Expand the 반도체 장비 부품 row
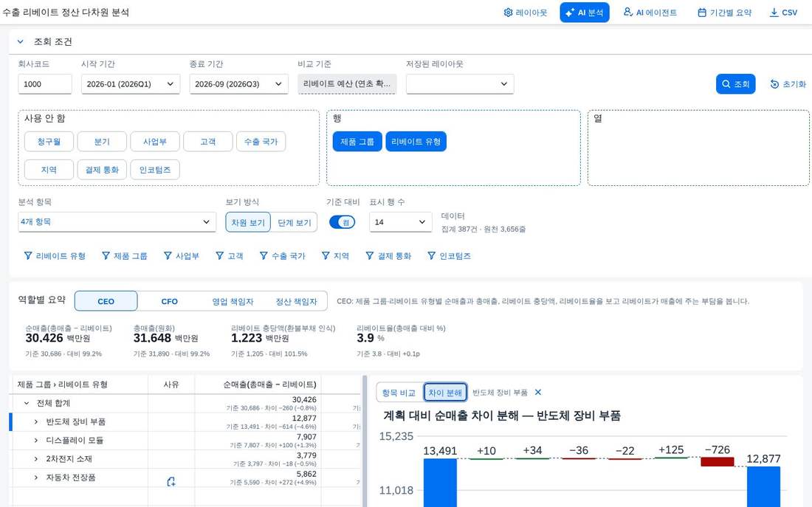This screenshot has height=507, width=812. [x=35, y=421]
